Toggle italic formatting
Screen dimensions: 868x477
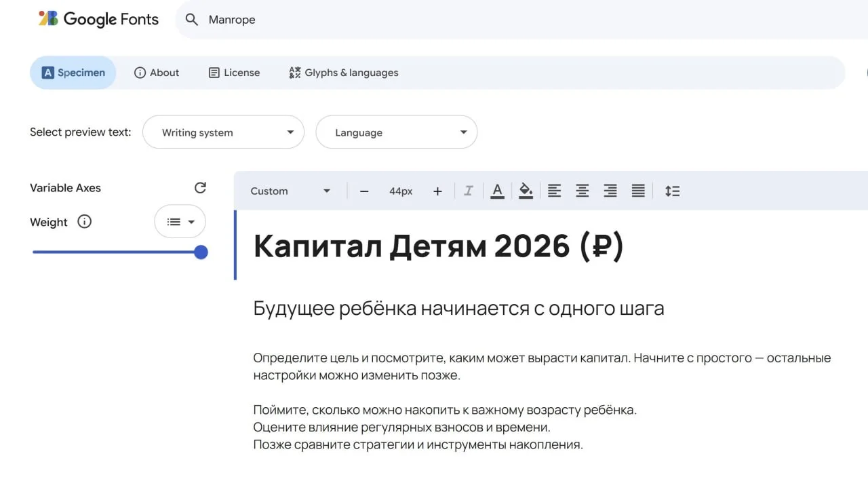[468, 191]
